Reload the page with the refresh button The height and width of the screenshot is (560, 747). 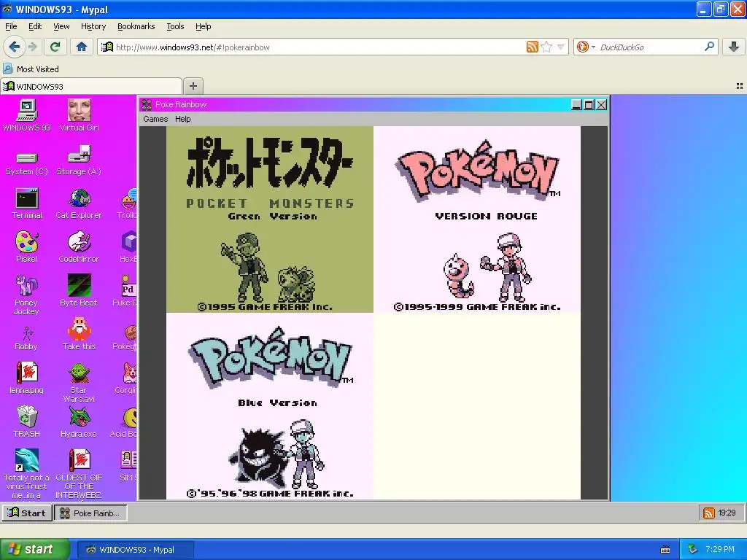click(55, 47)
